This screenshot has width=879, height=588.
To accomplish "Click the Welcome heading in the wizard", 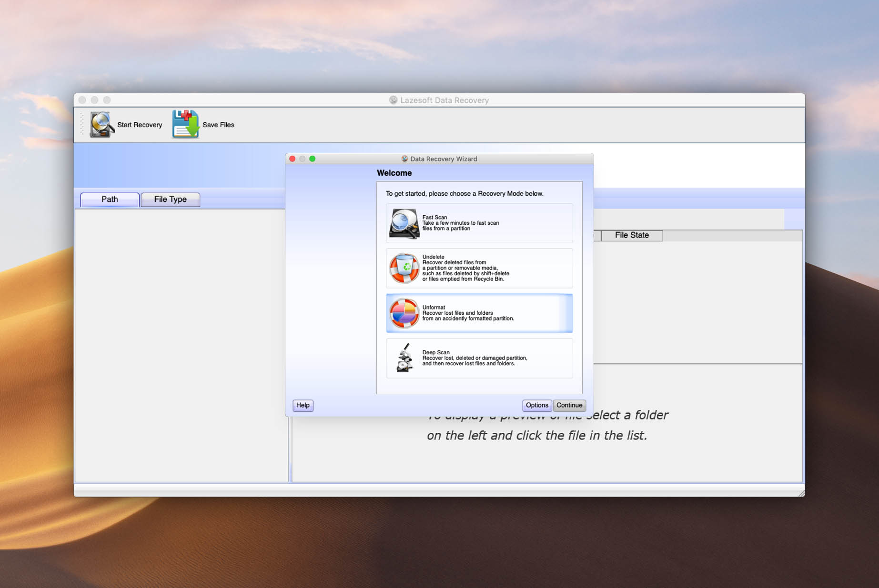I will pos(394,173).
